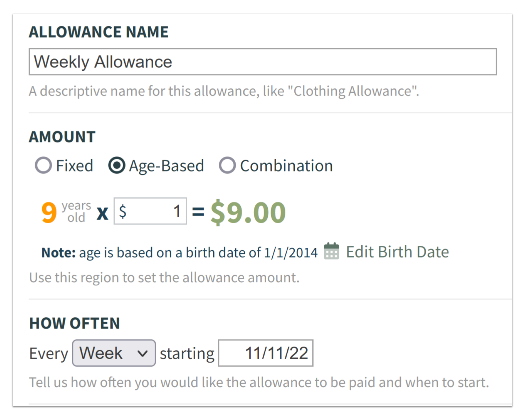Click the birth date 1/1/2014 note text
The height and width of the screenshot is (420, 525).
(x=291, y=252)
